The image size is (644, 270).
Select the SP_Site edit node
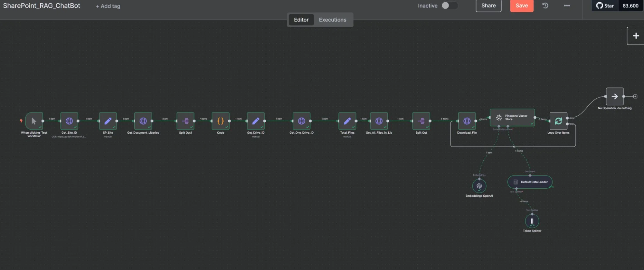[108, 121]
